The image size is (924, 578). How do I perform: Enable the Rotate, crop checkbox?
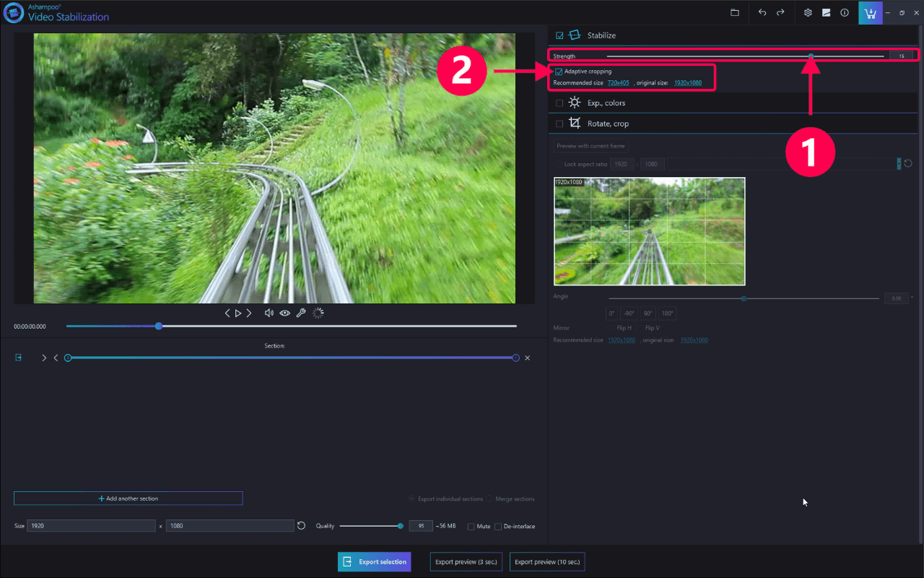(559, 124)
